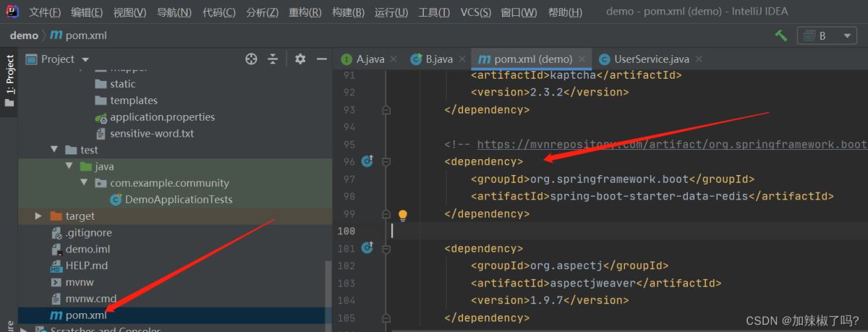The width and height of the screenshot is (868, 332).
Task: Open the 构建(B) menu
Action: (348, 12)
